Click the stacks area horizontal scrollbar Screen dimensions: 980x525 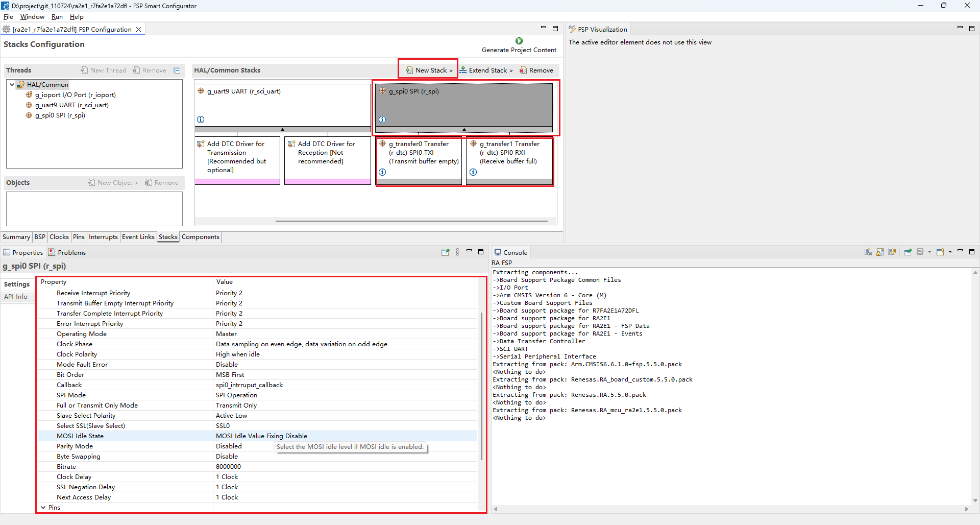[411, 221]
